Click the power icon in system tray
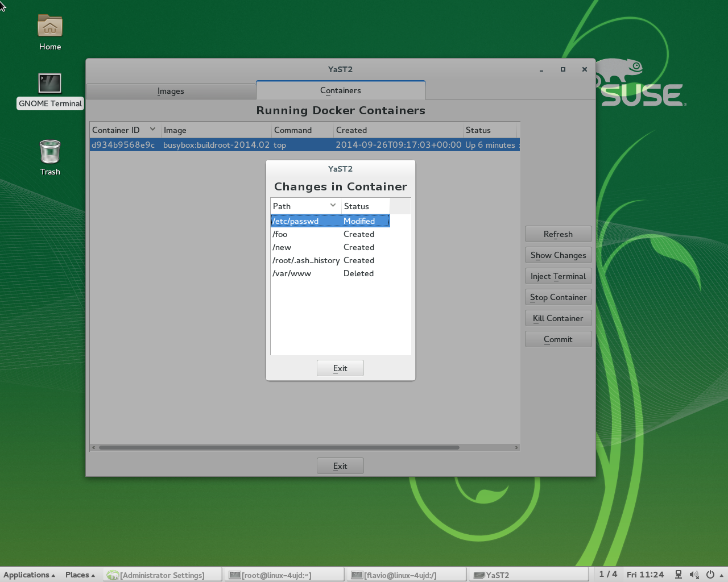 tap(710, 575)
